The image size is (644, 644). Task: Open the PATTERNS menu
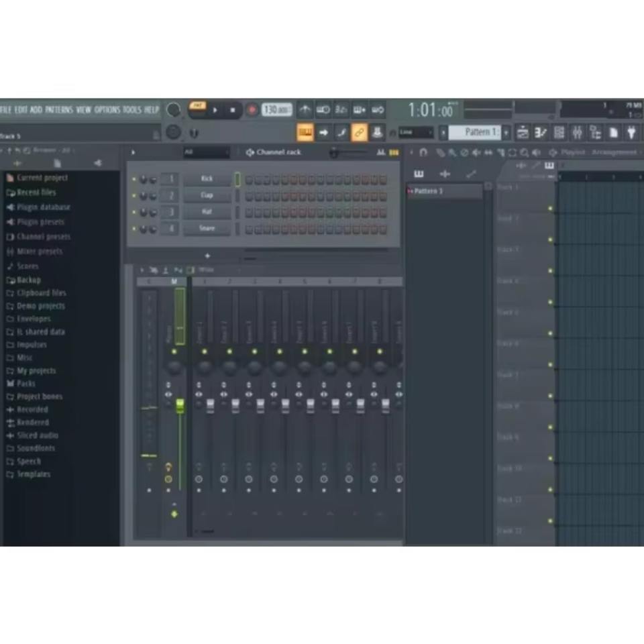pyautogui.click(x=59, y=109)
